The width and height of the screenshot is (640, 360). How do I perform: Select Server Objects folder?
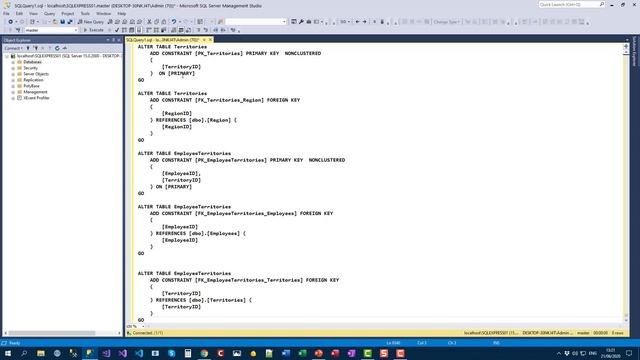(36, 74)
